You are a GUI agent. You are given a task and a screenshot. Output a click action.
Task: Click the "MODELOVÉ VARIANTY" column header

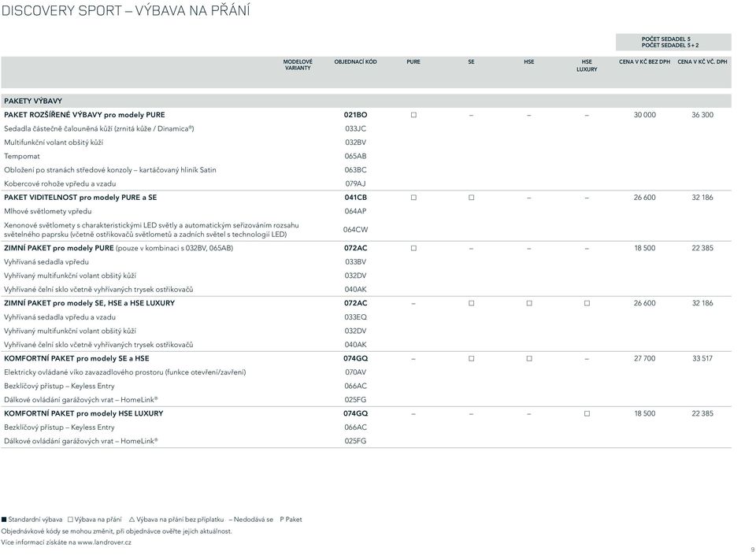click(298, 65)
